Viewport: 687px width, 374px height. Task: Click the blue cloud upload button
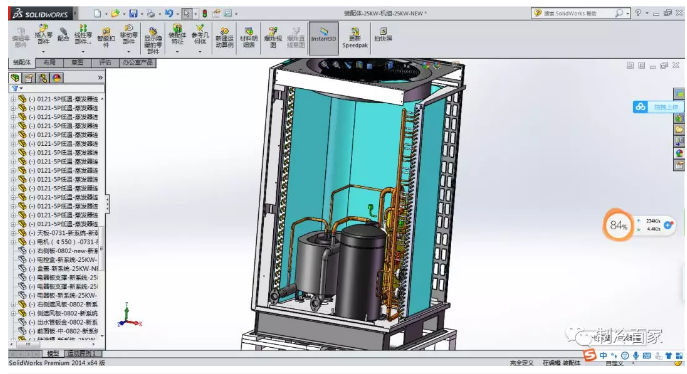point(658,107)
